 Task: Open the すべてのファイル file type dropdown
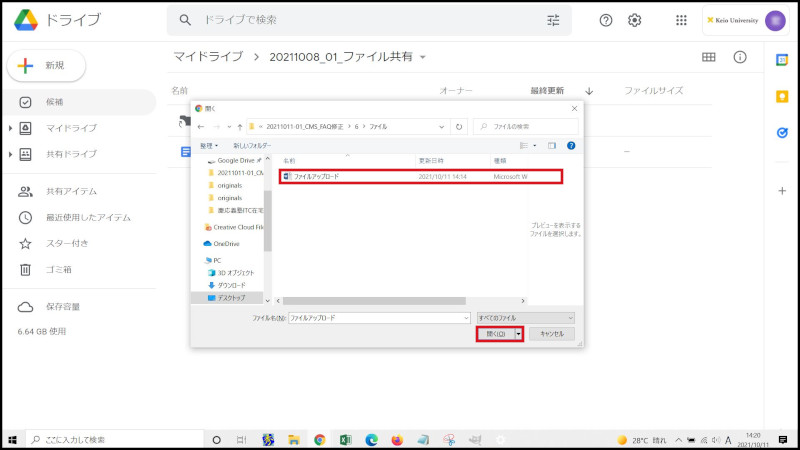[526, 317]
